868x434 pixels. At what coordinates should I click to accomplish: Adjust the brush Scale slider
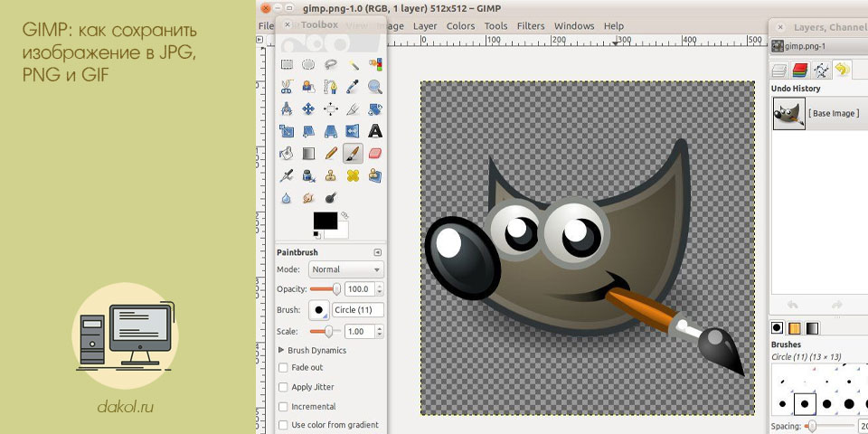[325, 332]
